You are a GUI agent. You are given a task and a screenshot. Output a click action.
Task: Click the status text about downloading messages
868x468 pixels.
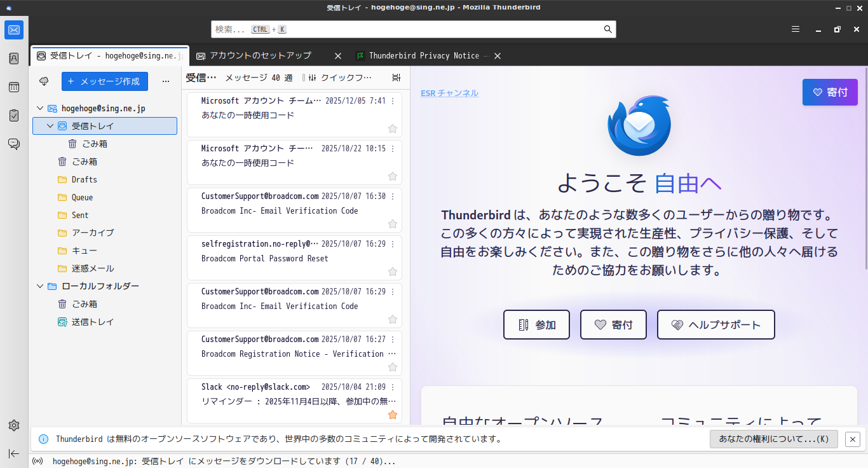(x=224, y=461)
